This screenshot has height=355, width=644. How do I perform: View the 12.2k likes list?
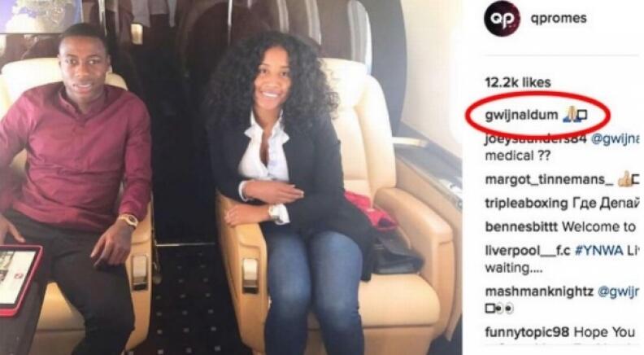[x=517, y=82]
